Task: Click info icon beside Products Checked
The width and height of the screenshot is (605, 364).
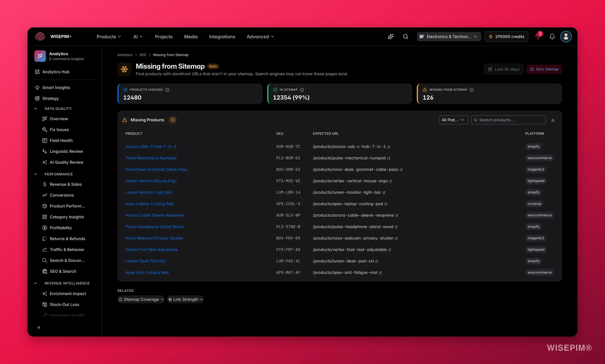Action: (167, 90)
